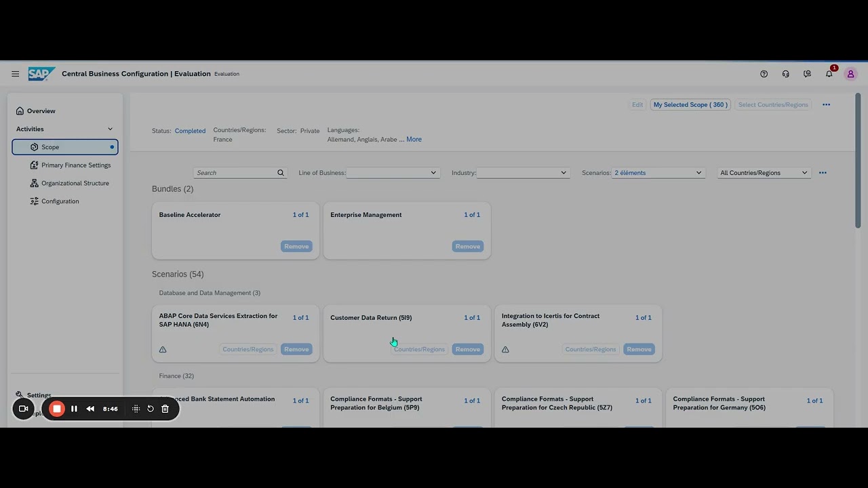Pause the screen recording
868x488 pixels.
(x=74, y=409)
